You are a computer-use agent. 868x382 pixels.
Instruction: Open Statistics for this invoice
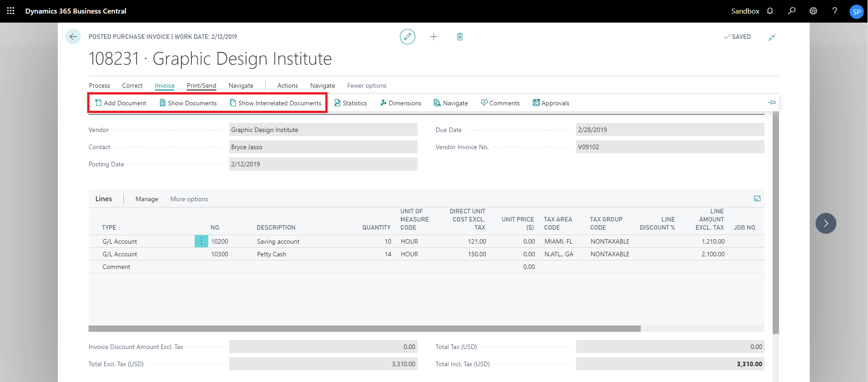click(351, 103)
